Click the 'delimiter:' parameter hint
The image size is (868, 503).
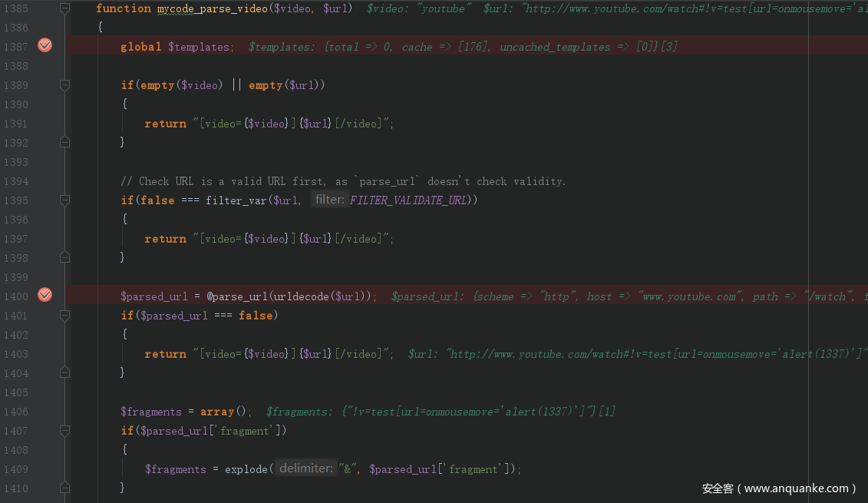tap(305, 468)
